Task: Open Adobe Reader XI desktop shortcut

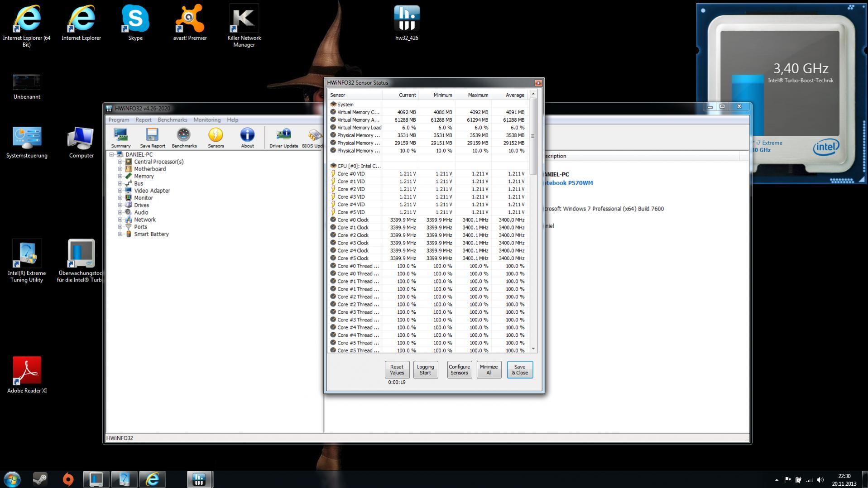Action: point(27,375)
